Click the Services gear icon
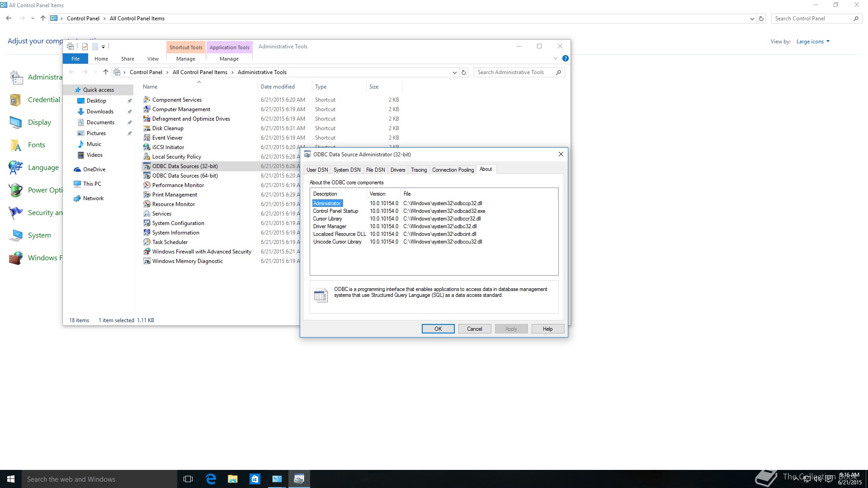The image size is (868, 488). click(146, 214)
